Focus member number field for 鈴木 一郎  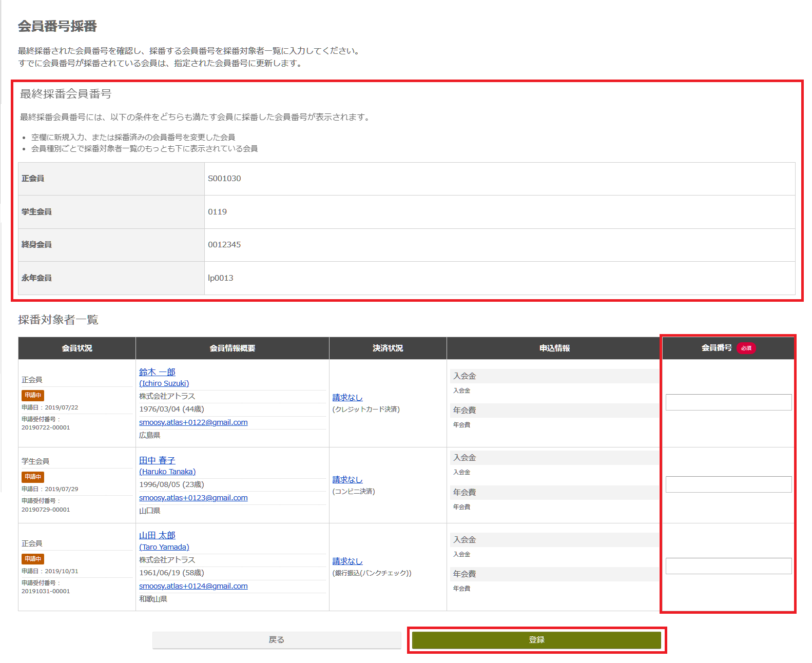click(x=728, y=402)
